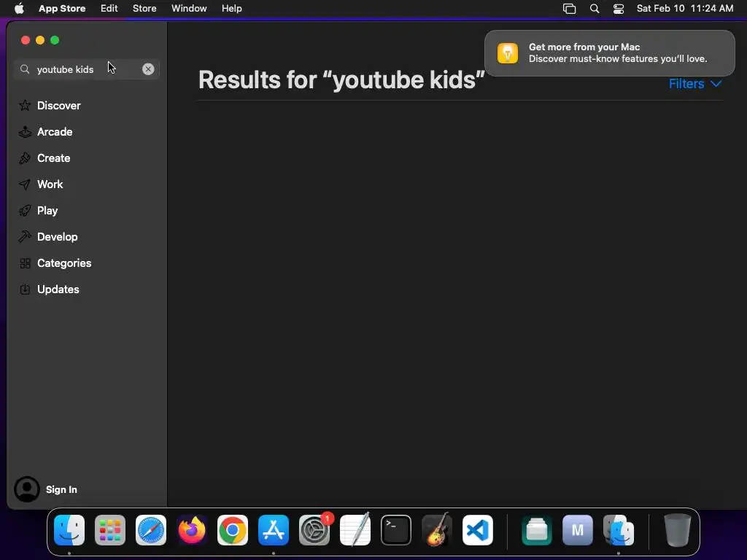Open the Window menu

189,8
